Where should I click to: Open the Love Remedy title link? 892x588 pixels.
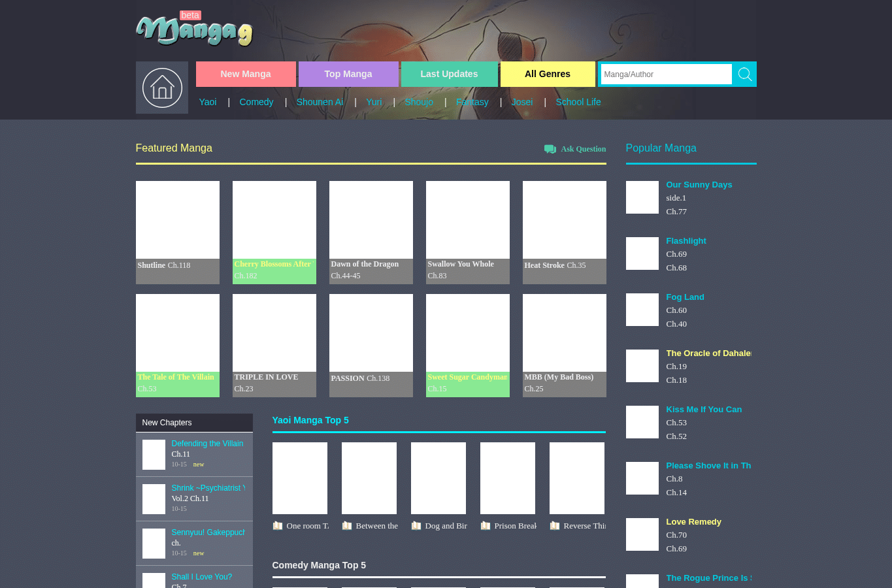(694, 522)
